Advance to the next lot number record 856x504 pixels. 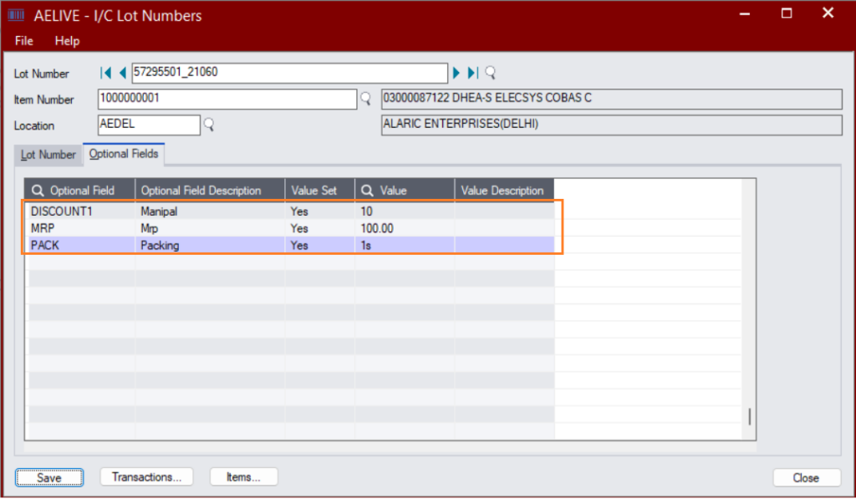pos(456,73)
